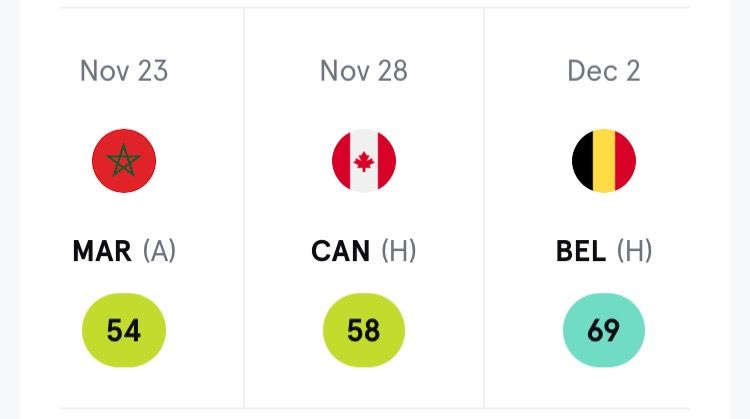Click the Nov 28 match date
The image size is (750, 419).
pos(364,71)
